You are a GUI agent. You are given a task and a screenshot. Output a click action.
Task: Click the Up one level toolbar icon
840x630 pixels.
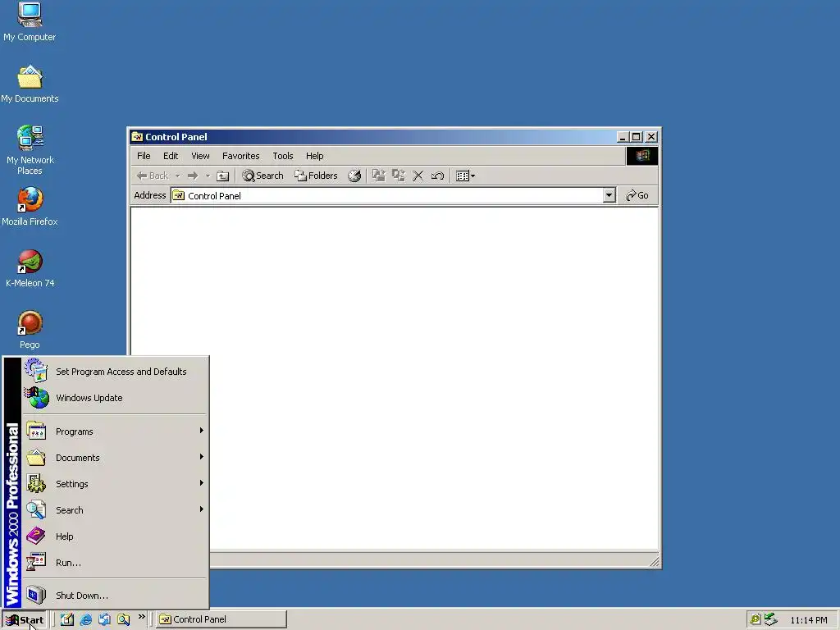coord(223,176)
